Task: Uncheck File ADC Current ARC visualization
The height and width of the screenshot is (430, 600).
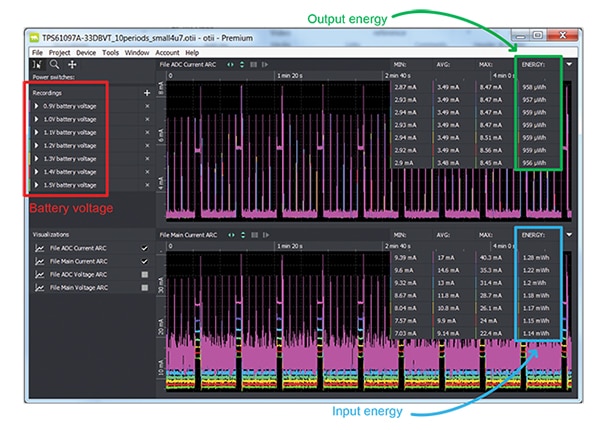Action: (x=144, y=248)
